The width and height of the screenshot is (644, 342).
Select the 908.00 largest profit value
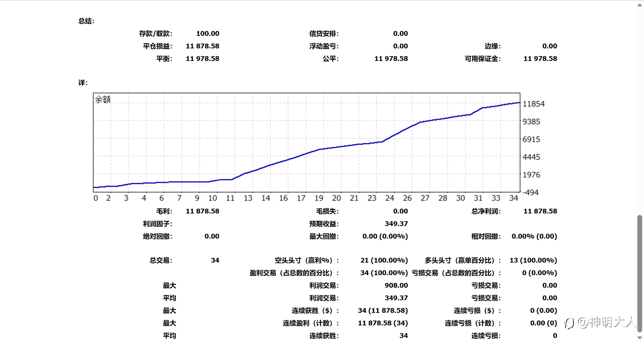coord(396,285)
